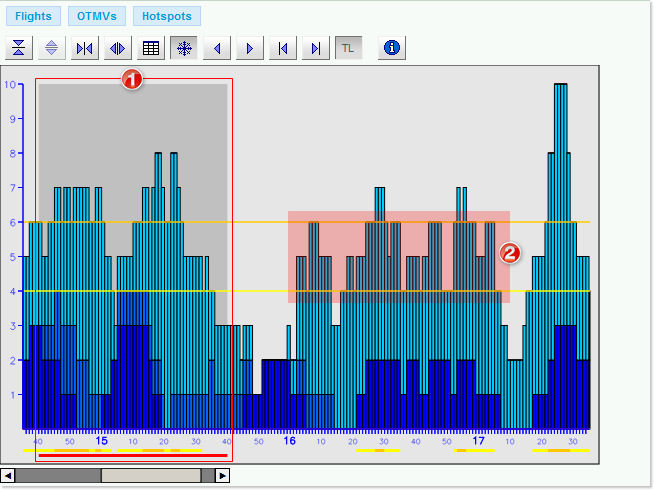
Task: Toggle the snowflake freeze button
Action: click(183, 48)
